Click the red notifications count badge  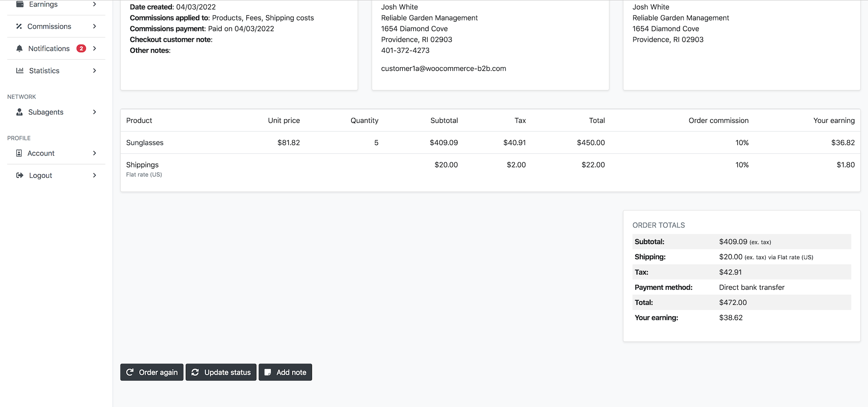tap(81, 48)
